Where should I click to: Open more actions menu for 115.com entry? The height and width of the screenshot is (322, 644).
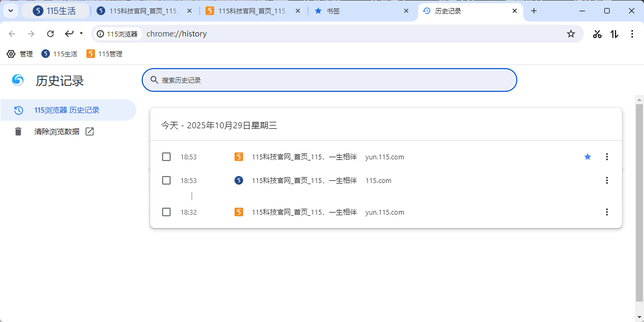607,180
